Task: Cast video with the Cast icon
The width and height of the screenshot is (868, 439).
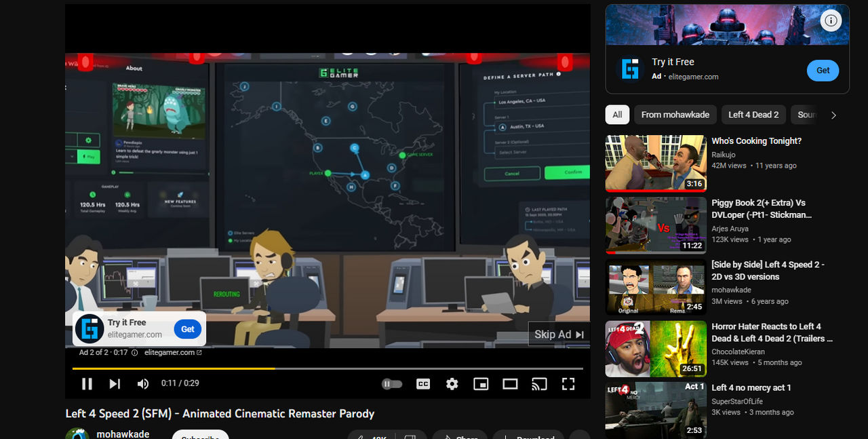Action: [539, 384]
